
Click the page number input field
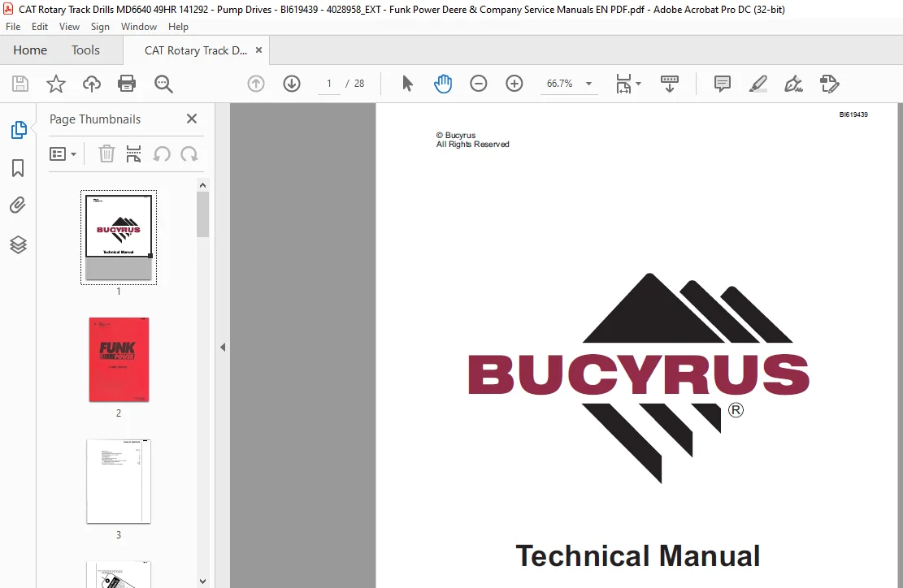(329, 84)
